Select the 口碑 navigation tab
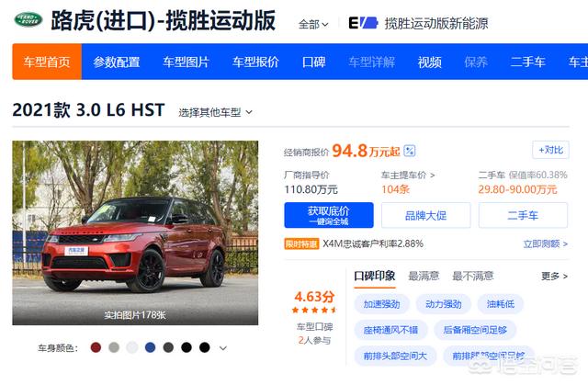 pos(313,62)
